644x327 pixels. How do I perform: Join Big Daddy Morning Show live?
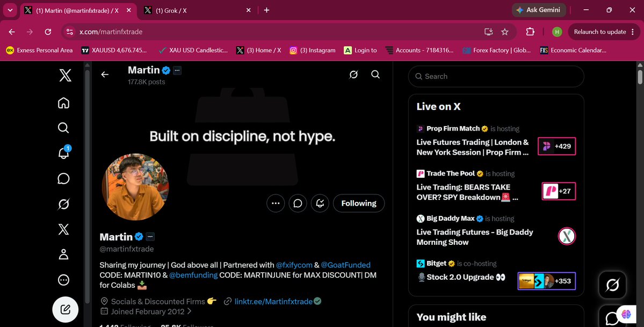coord(475,237)
